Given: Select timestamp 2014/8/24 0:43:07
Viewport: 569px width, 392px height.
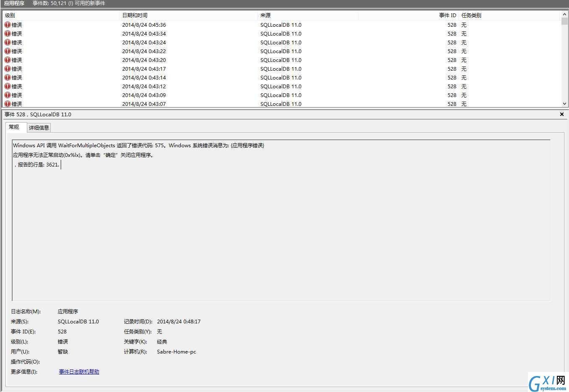Looking at the screenshot, I should [x=144, y=104].
